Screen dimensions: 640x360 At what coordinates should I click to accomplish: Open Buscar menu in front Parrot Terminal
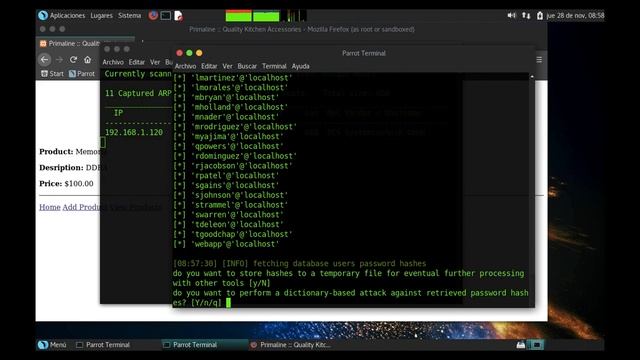247,66
